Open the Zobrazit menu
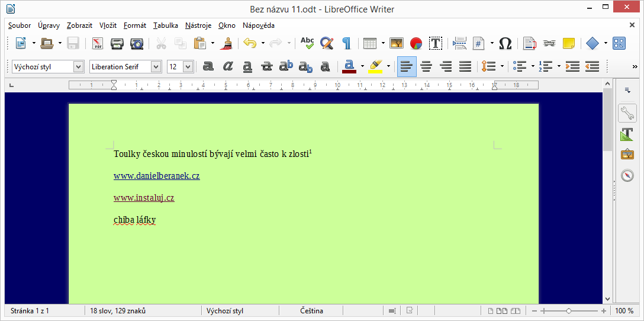644x321 pixels. tap(80, 25)
